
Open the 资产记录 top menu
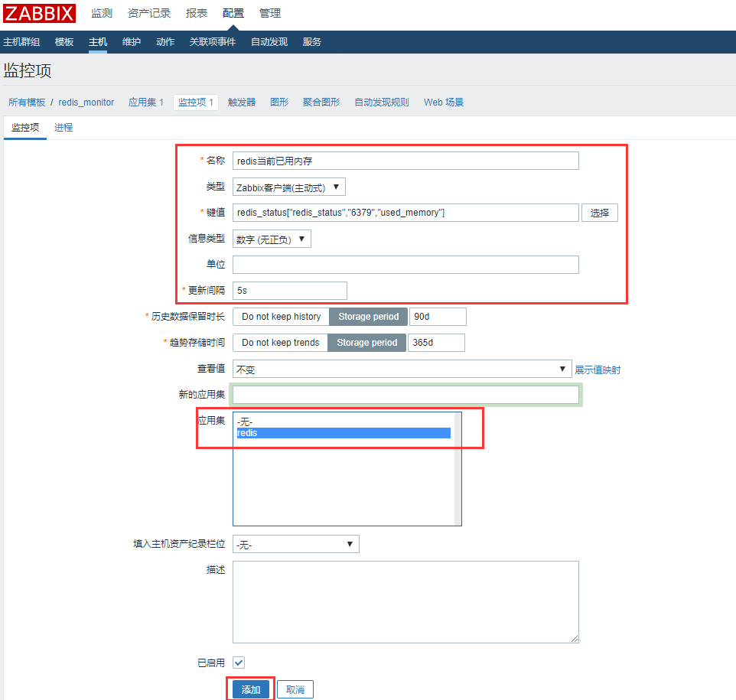(149, 13)
